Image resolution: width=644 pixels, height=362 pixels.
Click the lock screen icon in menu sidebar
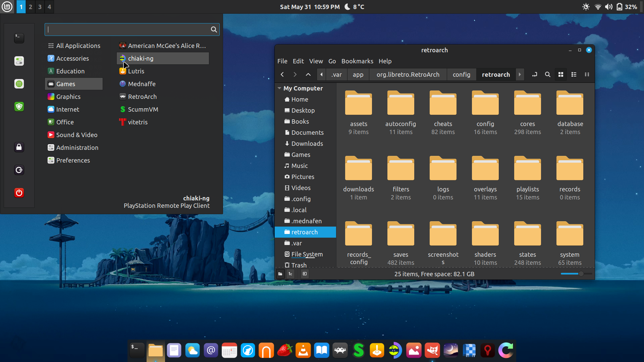[x=19, y=147]
